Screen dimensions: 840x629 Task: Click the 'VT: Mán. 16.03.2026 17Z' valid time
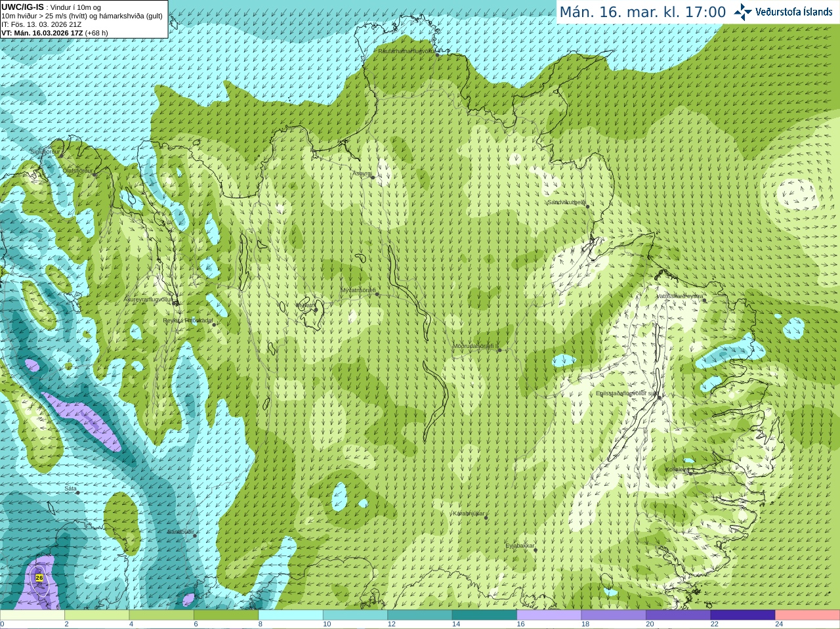[42, 33]
